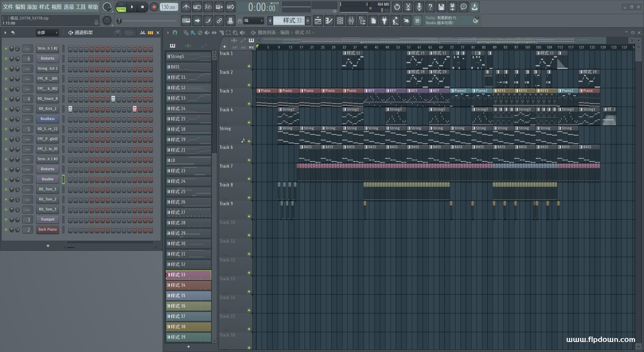Image resolution: width=644 pixels, height=352 pixels.
Task: Open the 编辑 menu
Action: coord(20,7)
